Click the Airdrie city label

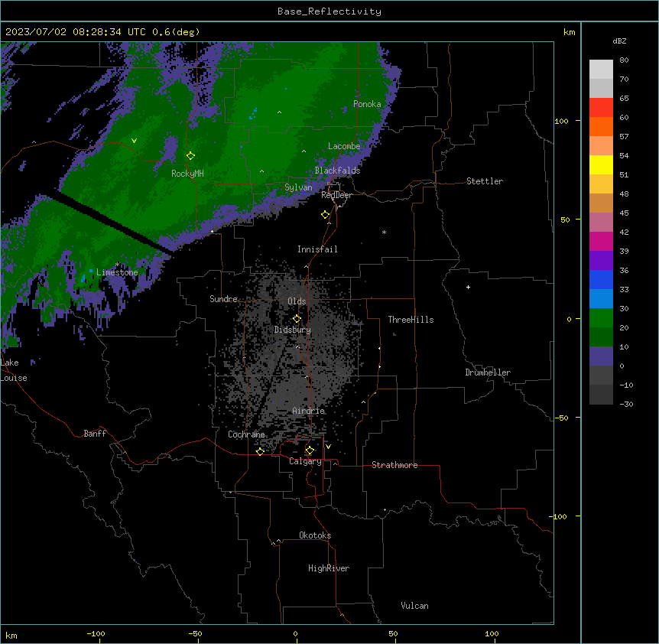(308, 411)
